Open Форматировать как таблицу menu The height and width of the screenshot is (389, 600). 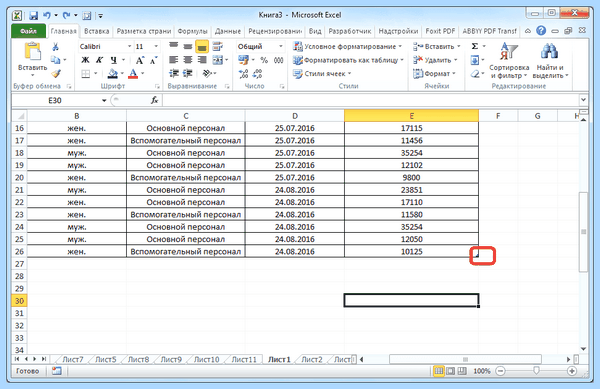348,60
